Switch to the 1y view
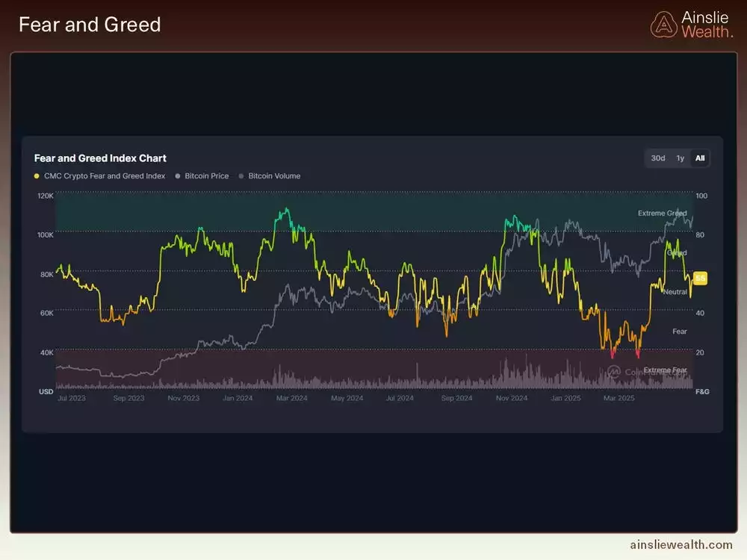The height and width of the screenshot is (560, 747). tap(681, 158)
